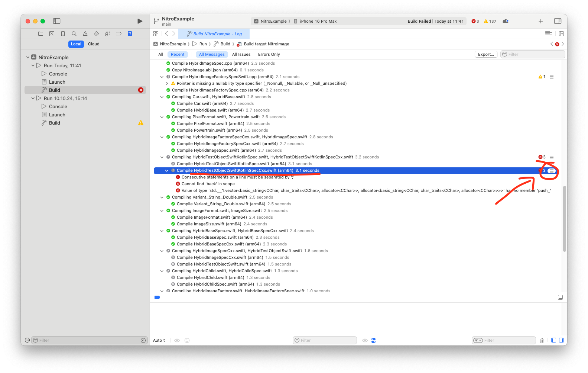This screenshot has height=373, width=588.
Task: Click the Run play button in toolbar
Action: [140, 21]
